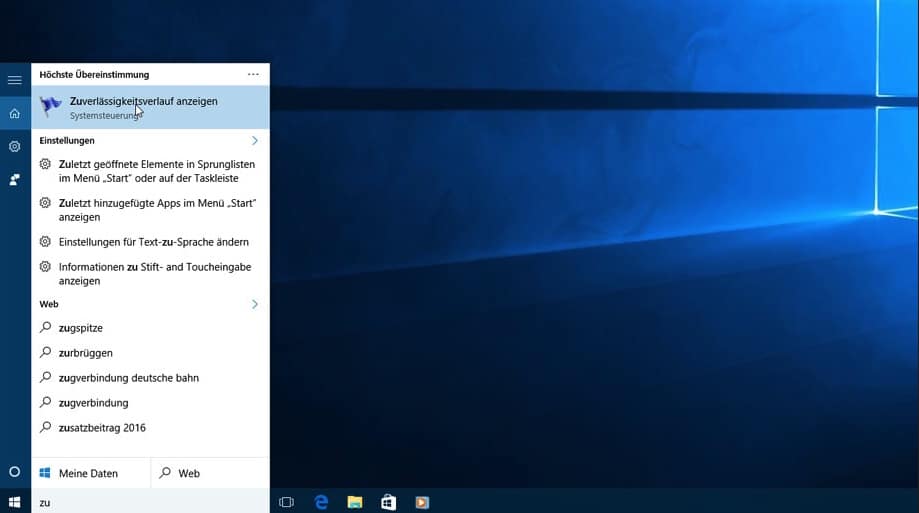Open the settings gear in the sidebar
The image size is (919, 513).
tap(14, 146)
